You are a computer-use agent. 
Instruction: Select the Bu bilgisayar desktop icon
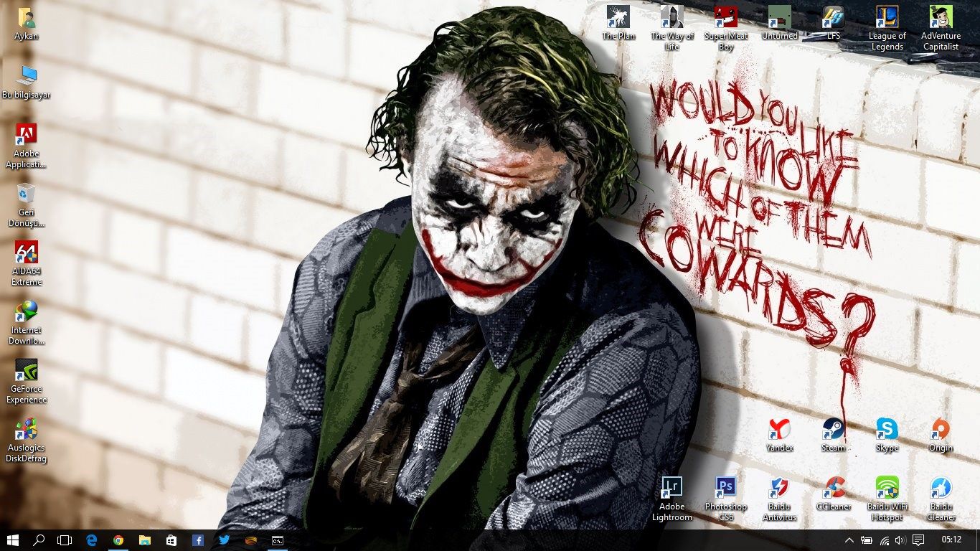[x=27, y=83]
